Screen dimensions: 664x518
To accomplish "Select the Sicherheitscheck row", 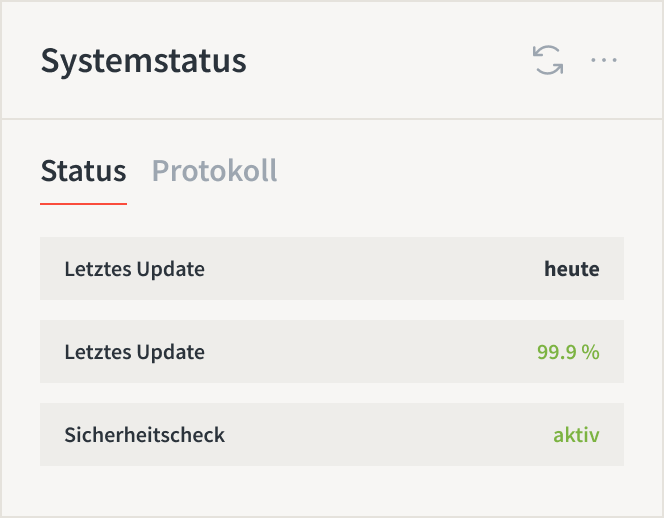I will tap(332, 435).
